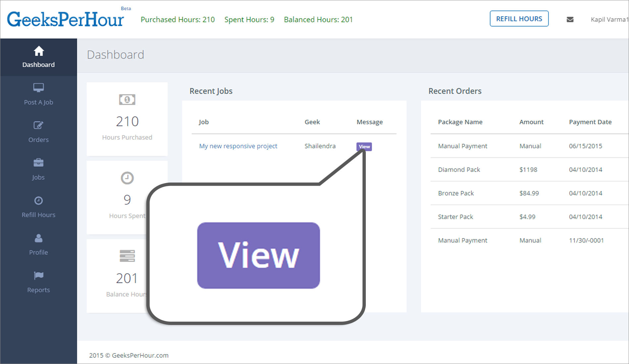The width and height of the screenshot is (629, 364).
Task: Open the Reports flag icon
Action: click(38, 275)
